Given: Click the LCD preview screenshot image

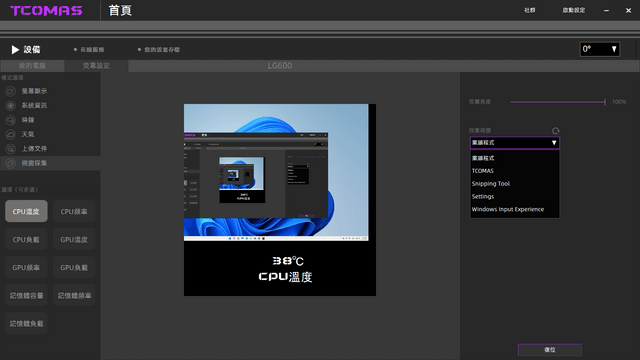Looking at the screenshot, I should [276, 172].
